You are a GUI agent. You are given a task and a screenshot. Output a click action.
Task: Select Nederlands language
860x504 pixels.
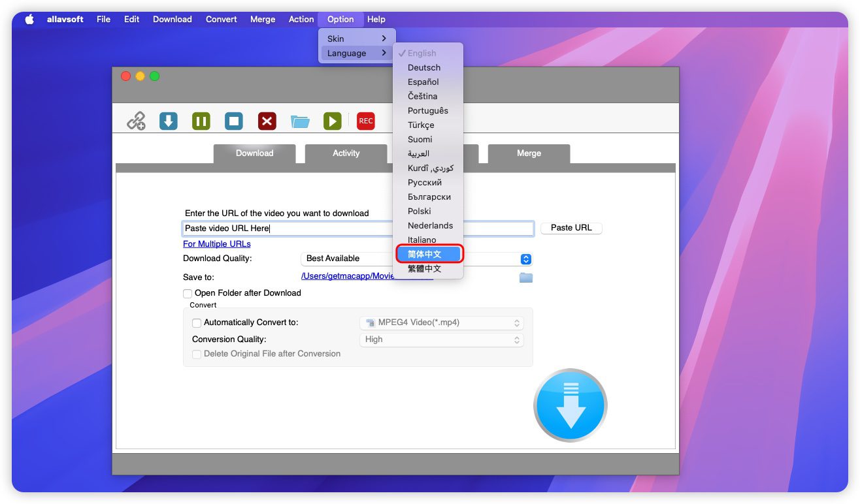429,226
